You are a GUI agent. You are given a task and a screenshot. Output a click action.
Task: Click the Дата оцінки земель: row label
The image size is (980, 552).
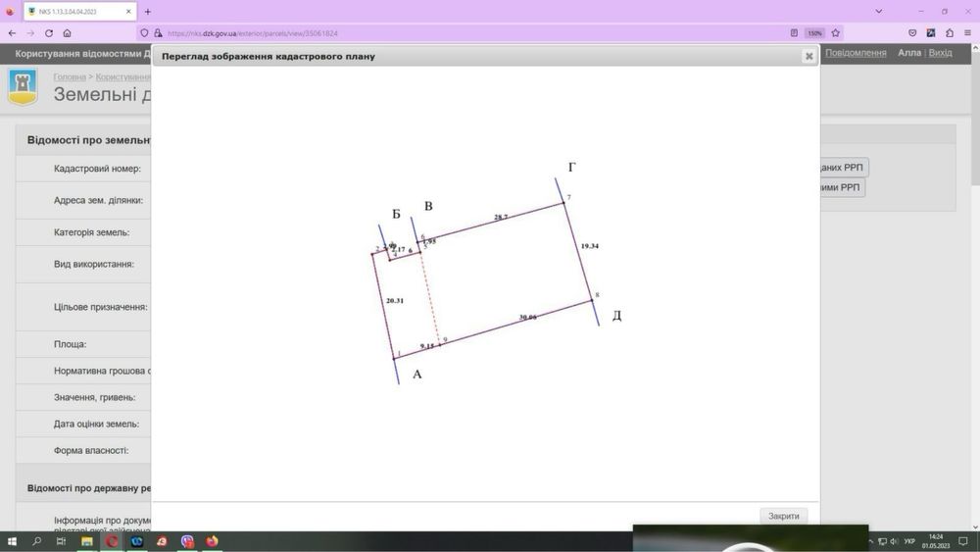point(96,424)
